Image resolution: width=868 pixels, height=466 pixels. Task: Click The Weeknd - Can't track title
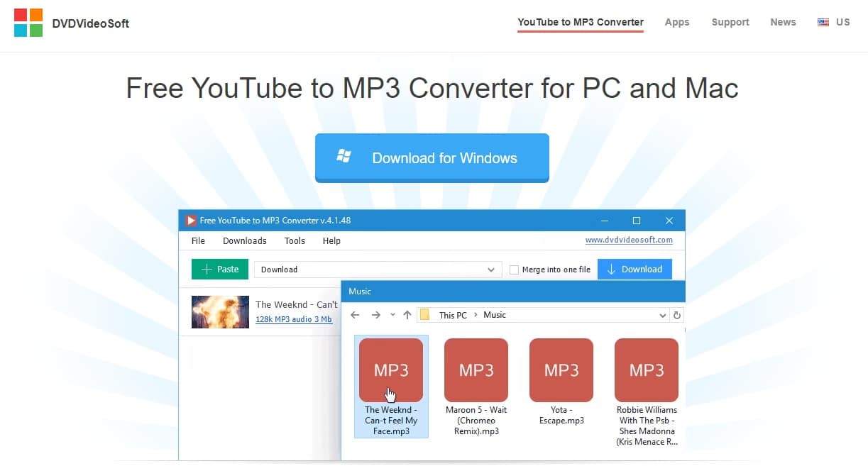297,304
